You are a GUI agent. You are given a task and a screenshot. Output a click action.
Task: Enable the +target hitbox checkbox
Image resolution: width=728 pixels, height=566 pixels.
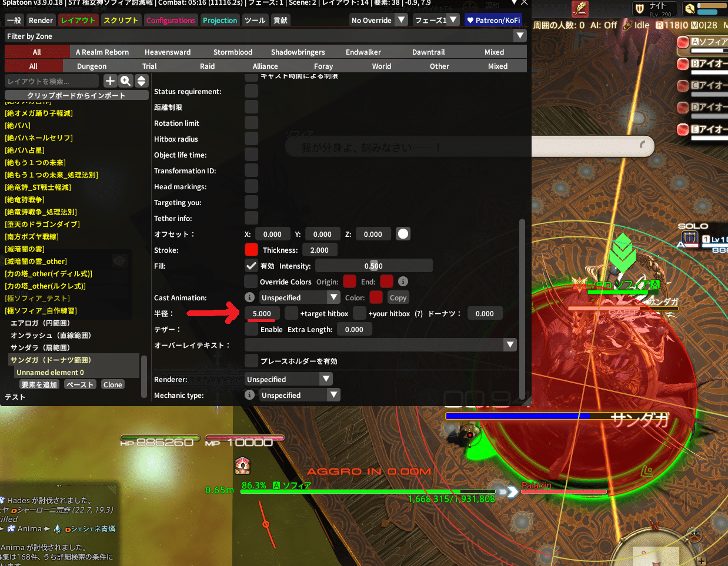[x=291, y=313]
